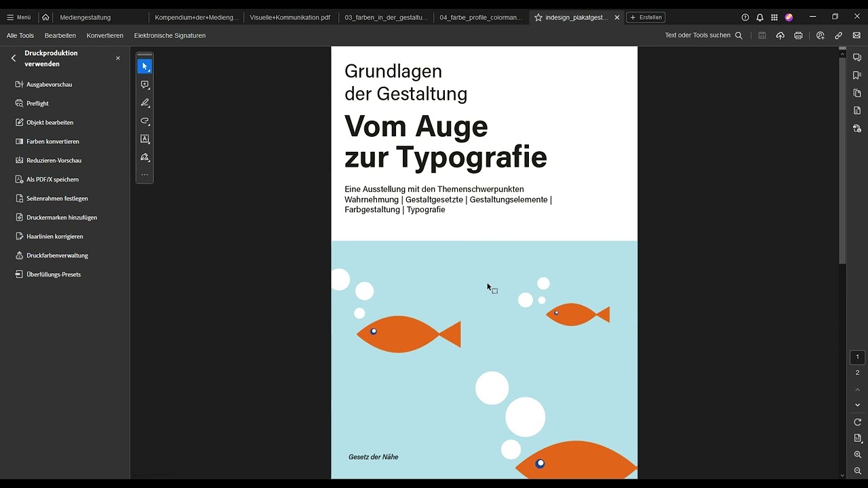
Task: Open security lock panel in right sidebar
Action: [x=857, y=128]
